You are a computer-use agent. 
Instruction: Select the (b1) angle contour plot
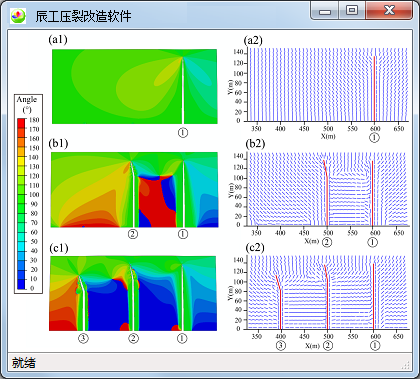click(x=135, y=190)
